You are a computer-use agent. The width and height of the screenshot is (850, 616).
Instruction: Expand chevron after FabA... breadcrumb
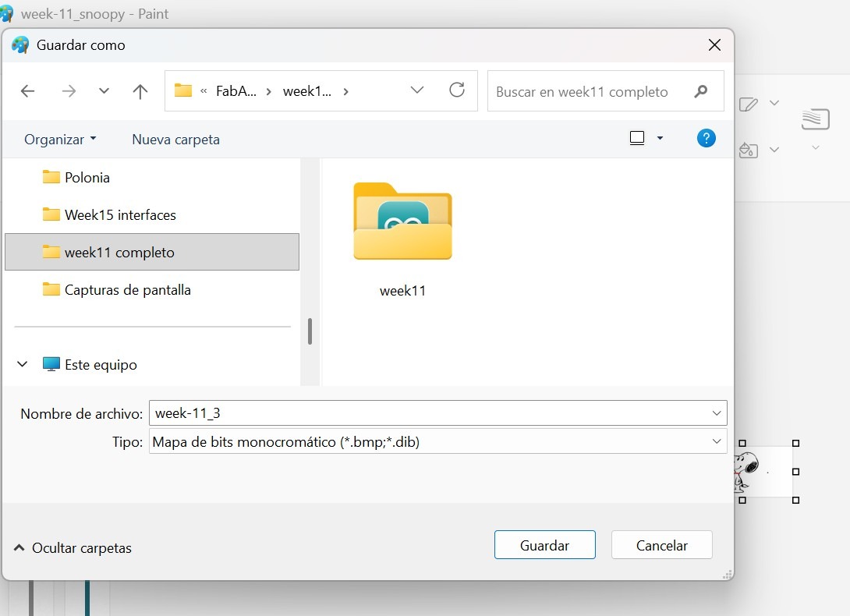tap(268, 92)
